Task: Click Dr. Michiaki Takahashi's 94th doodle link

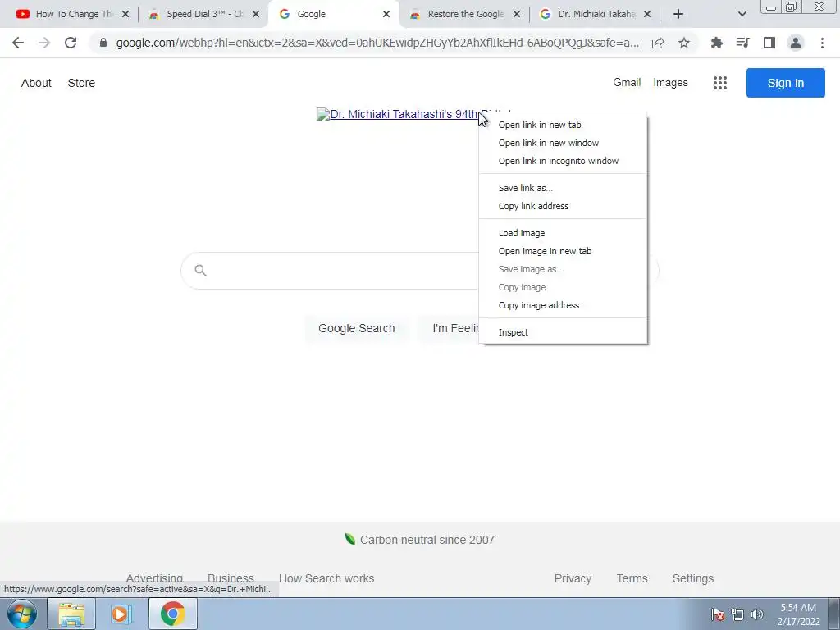Action: click(399, 114)
